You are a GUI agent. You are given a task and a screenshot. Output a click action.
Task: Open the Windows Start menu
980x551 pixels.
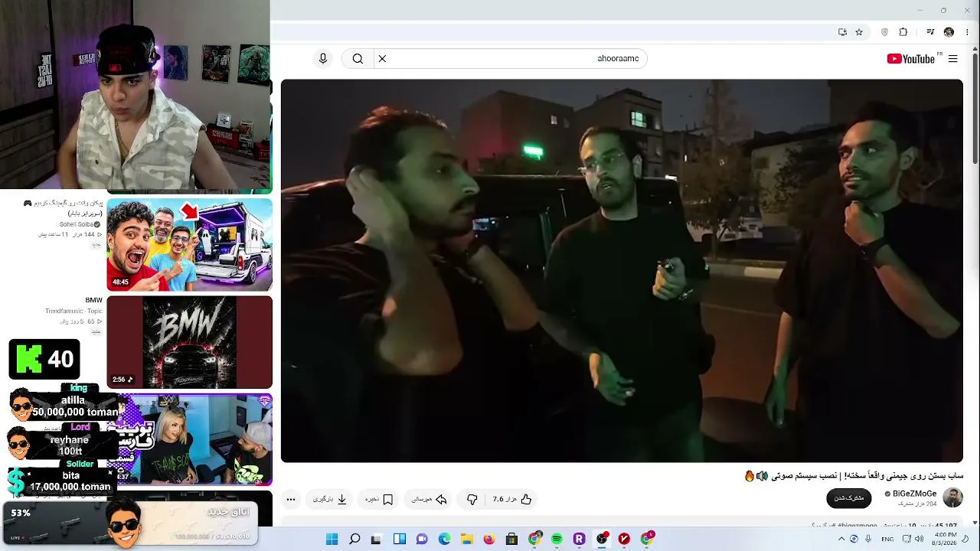click(332, 539)
